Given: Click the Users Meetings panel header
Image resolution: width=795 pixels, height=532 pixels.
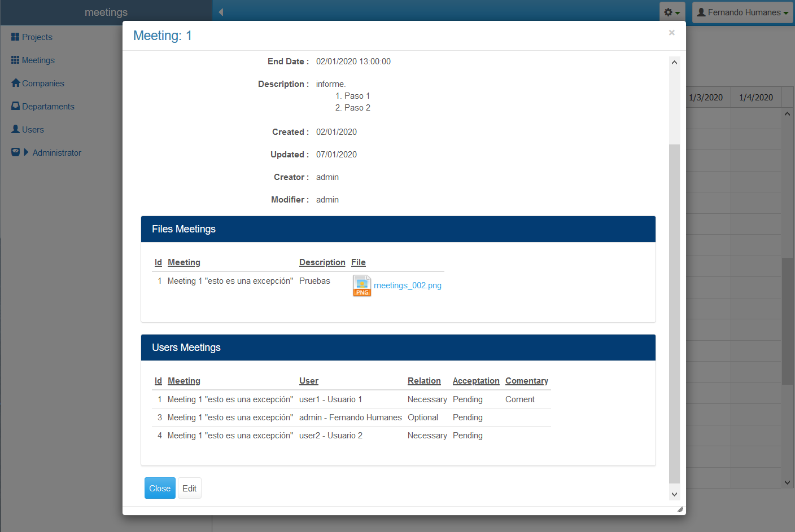Looking at the screenshot, I should coord(398,348).
